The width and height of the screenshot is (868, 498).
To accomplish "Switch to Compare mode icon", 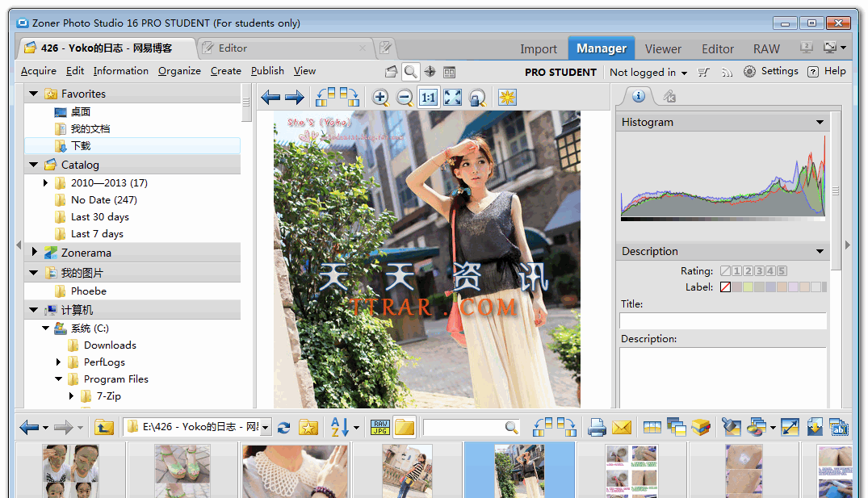I will [450, 72].
